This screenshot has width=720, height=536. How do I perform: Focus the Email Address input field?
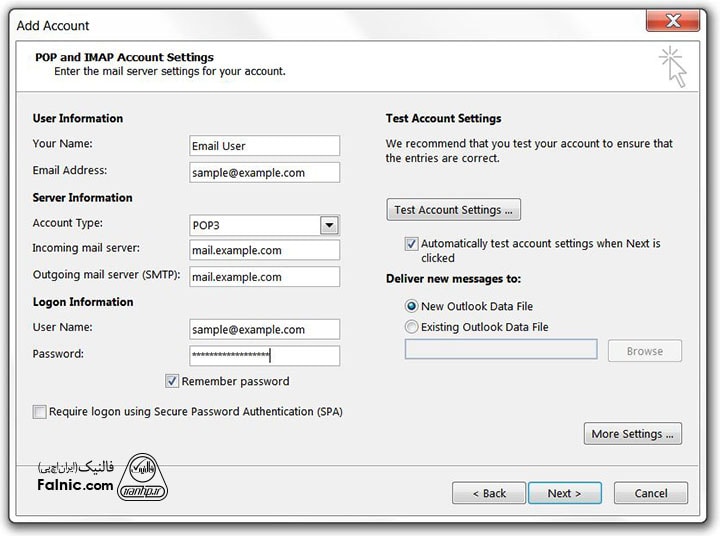[x=264, y=172]
